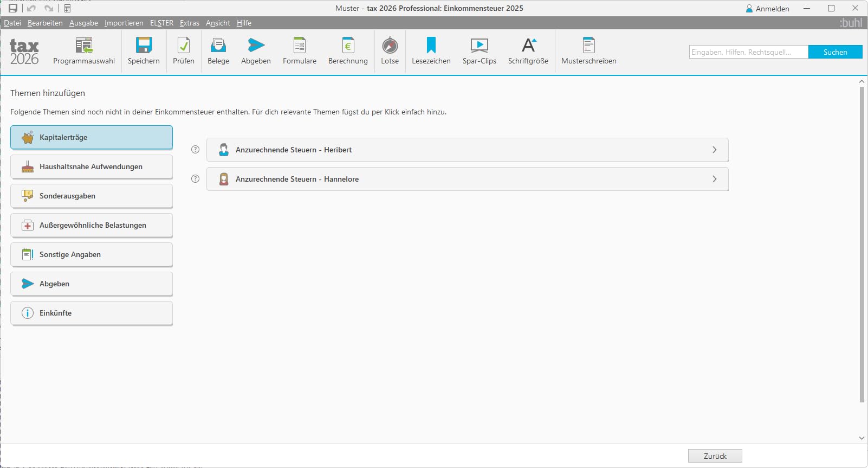Click the Zurück button
Screen dimensions: 868x468
coord(715,456)
